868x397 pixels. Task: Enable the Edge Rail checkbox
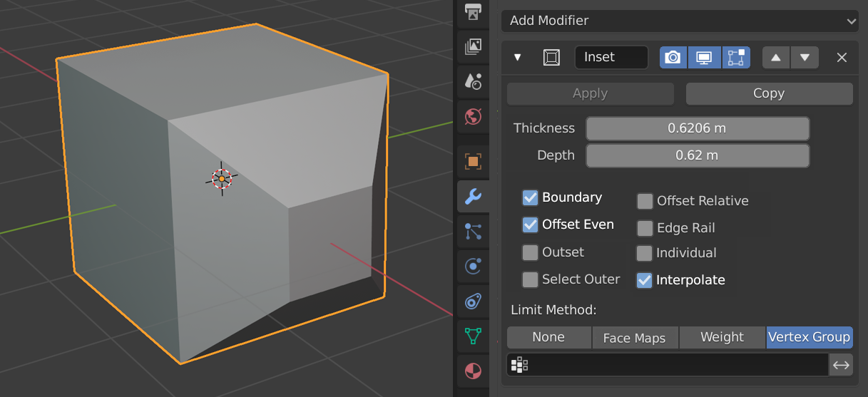(645, 228)
